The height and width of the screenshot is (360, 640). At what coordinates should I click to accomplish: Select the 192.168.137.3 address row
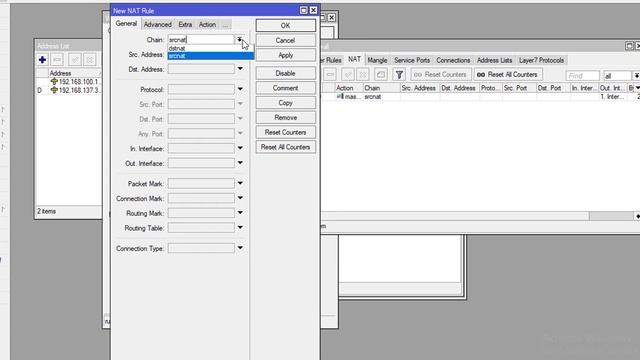(x=69, y=90)
